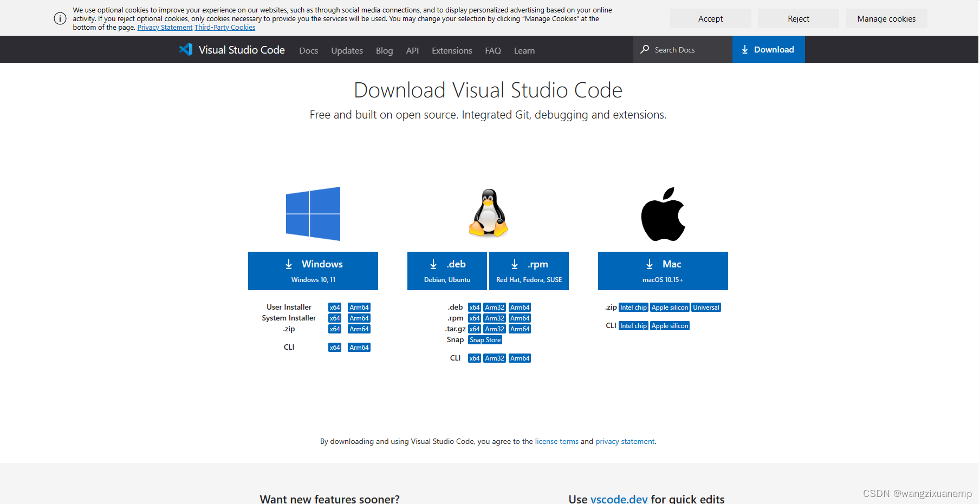
Task: Open the Learn page
Action: click(524, 50)
